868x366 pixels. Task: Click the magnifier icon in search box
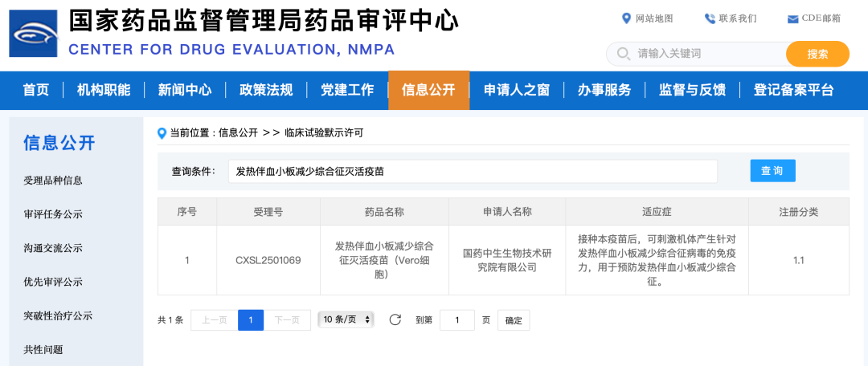[623, 54]
